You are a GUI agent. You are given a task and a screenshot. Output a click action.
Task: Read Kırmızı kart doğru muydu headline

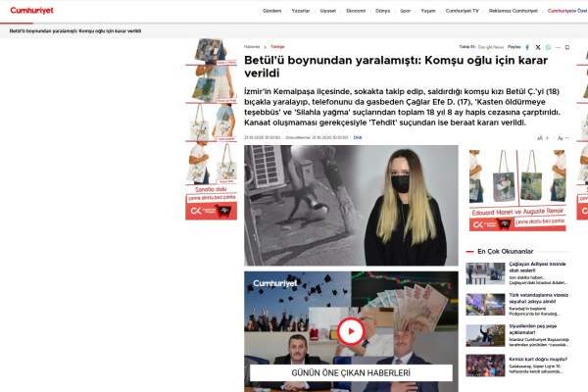pyautogui.click(x=538, y=359)
